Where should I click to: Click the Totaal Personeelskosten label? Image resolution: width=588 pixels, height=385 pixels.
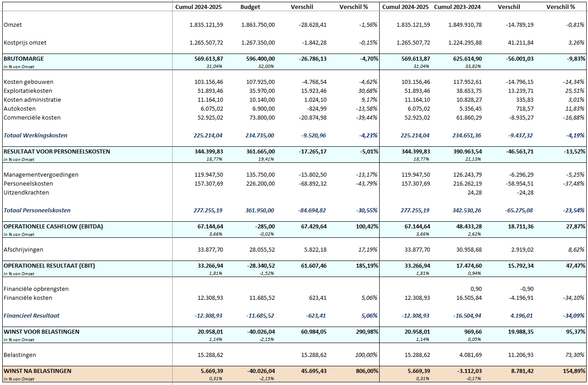[37, 211]
